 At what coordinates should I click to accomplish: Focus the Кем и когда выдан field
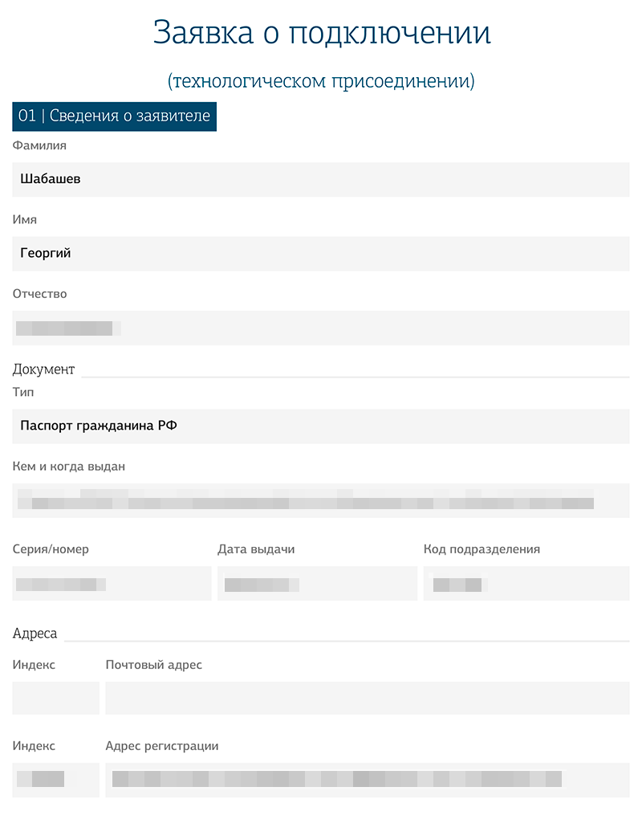point(321,500)
